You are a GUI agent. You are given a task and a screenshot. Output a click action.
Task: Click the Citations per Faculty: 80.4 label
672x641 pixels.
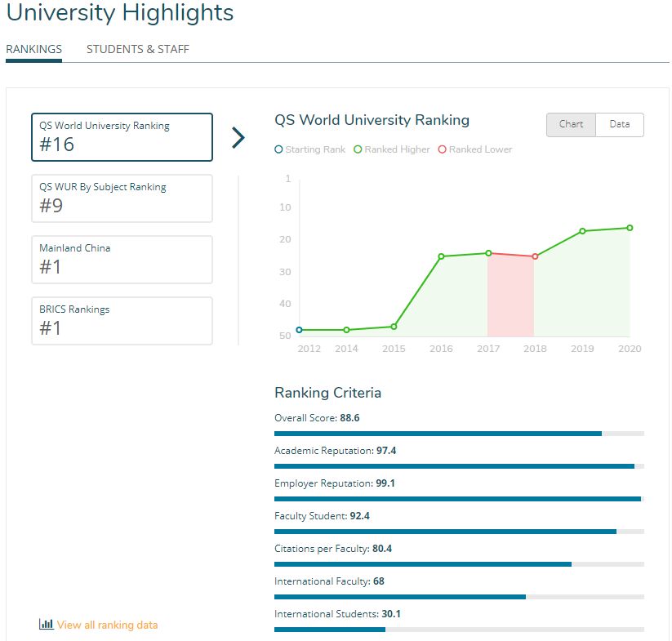pos(333,549)
